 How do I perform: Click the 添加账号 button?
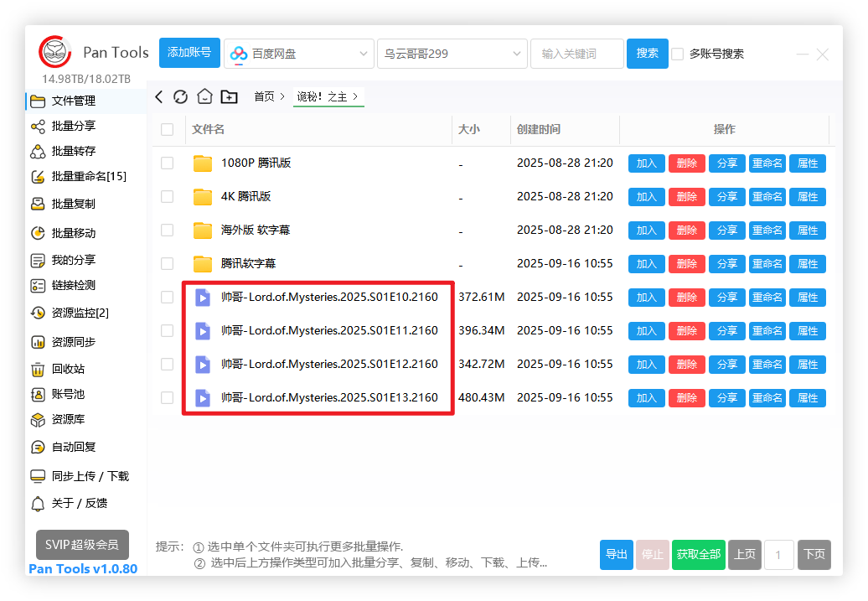[189, 53]
